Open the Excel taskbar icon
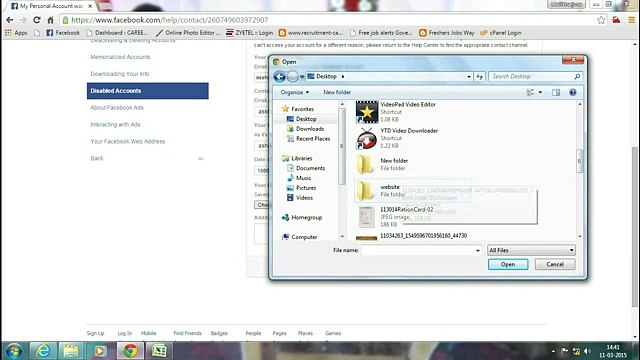Image resolution: width=640 pixels, height=360 pixels. [x=159, y=351]
